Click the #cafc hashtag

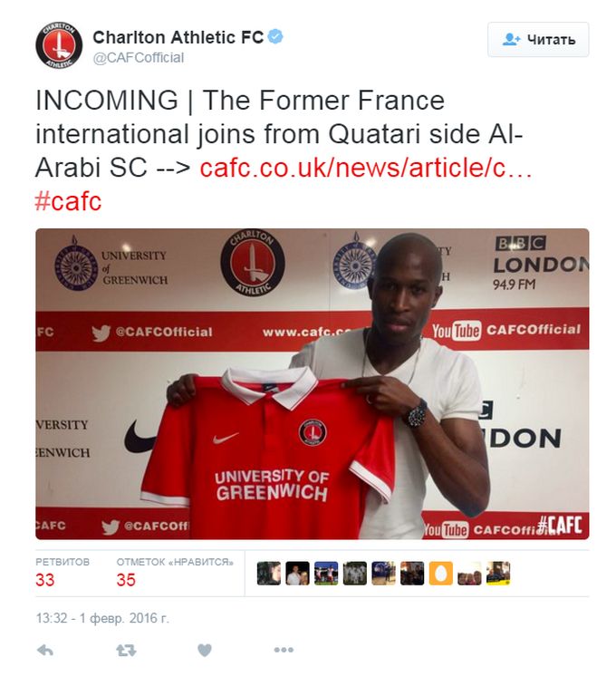click(68, 202)
